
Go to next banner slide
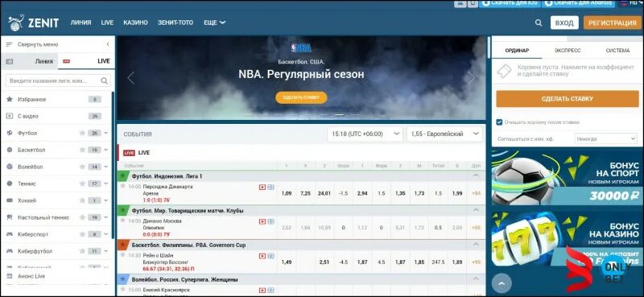coord(472,77)
